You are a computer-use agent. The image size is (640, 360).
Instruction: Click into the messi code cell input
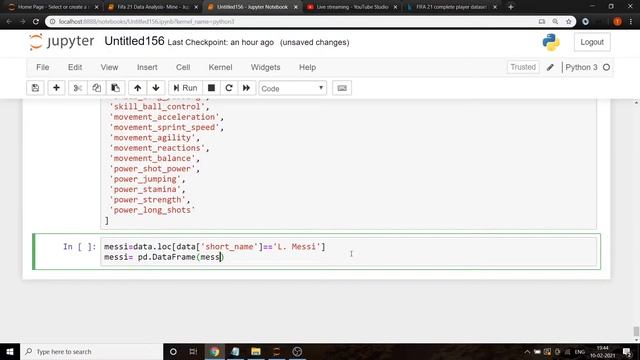coord(348,252)
